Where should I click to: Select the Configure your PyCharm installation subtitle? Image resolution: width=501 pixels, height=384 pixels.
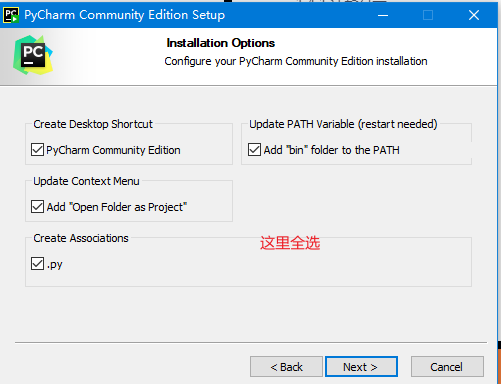pos(296,61)
